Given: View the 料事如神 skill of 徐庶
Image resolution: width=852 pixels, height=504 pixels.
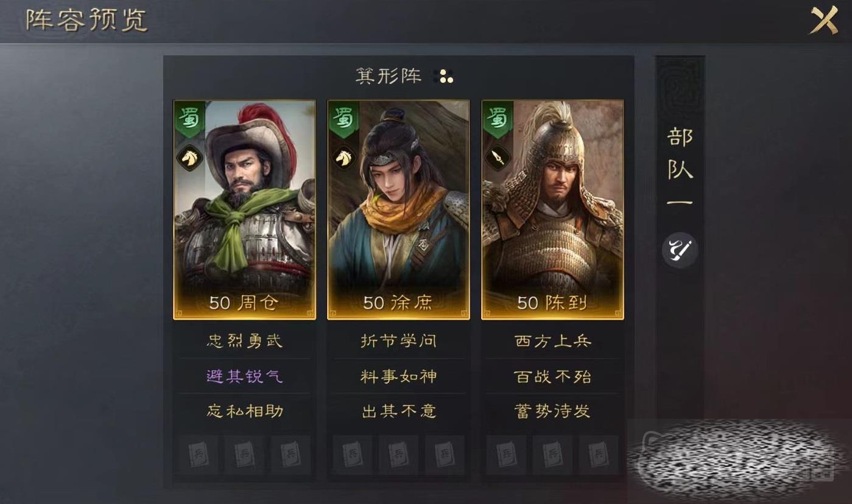Looking at the screenshot, I should click(x=399, y=376).
